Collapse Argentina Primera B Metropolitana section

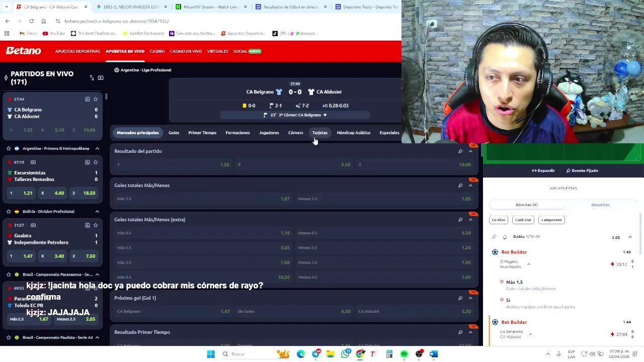click(x=97, y=148)
